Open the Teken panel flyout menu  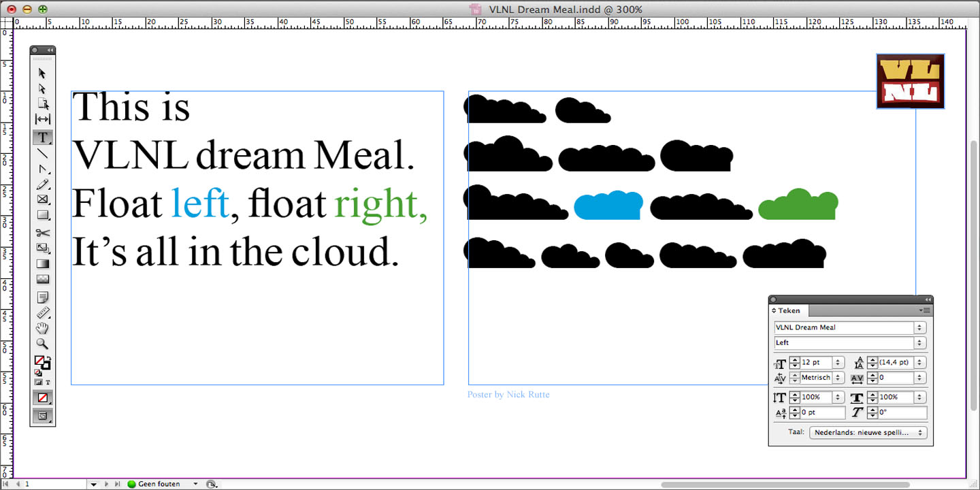coord(924,310)
